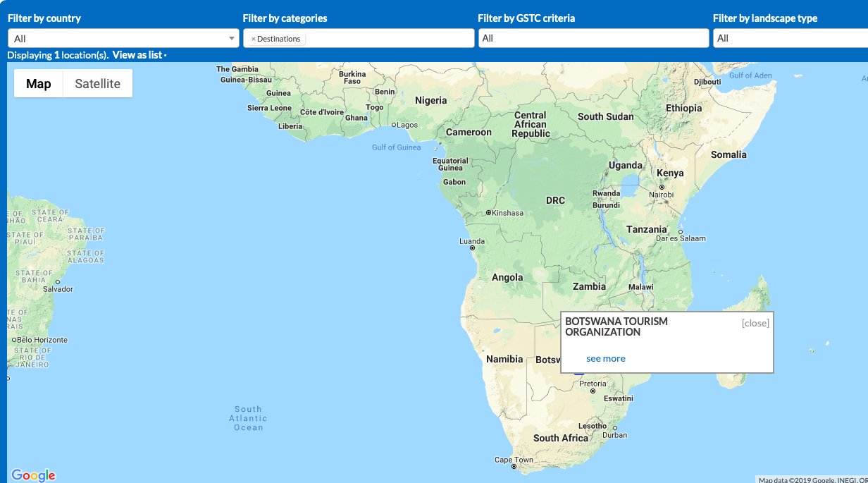This screenshot has width=868, height=483.
Task: Click the Somalia country label
Action: click(x=728, y=154)
